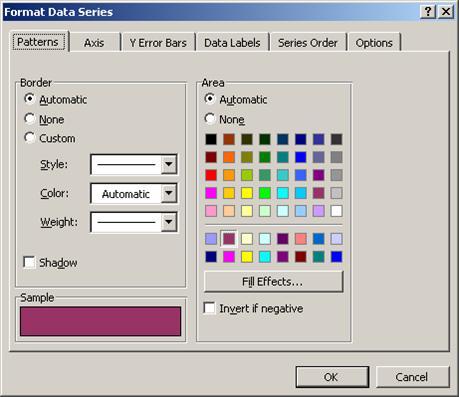The image size is (459, 397).
Task: Click the Style line preview box
Action: click(x=126, y=164)
